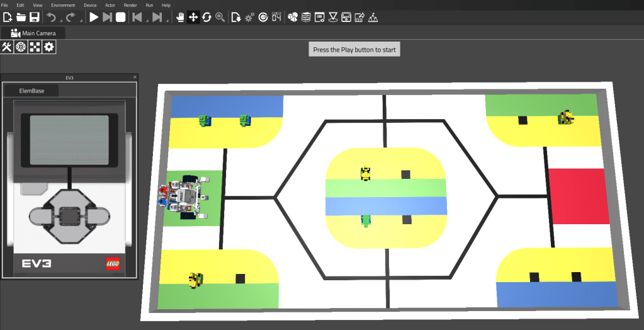Viewport: 644px width, 330px height.
Task: Select the rotate view tool
Action: (x=206, y=17)
